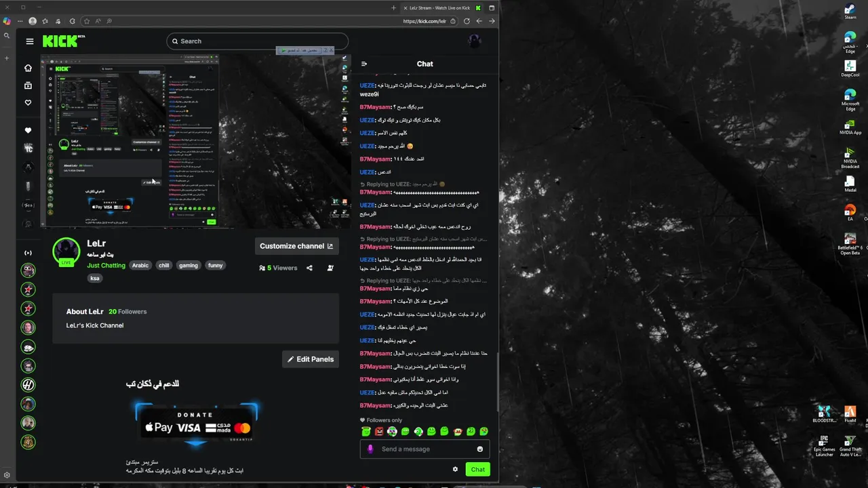Open the profile avatar menu in Kick header
This screenshot has width=868, height=488.
(x=475, y=41)
